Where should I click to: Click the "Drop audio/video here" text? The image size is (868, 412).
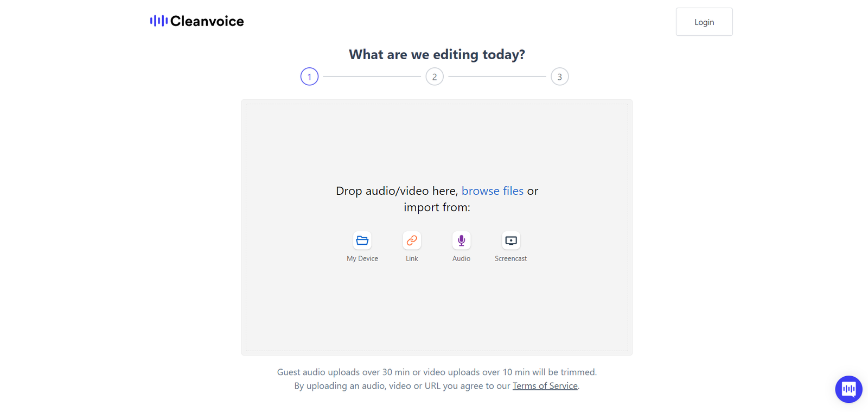(397, 191)
